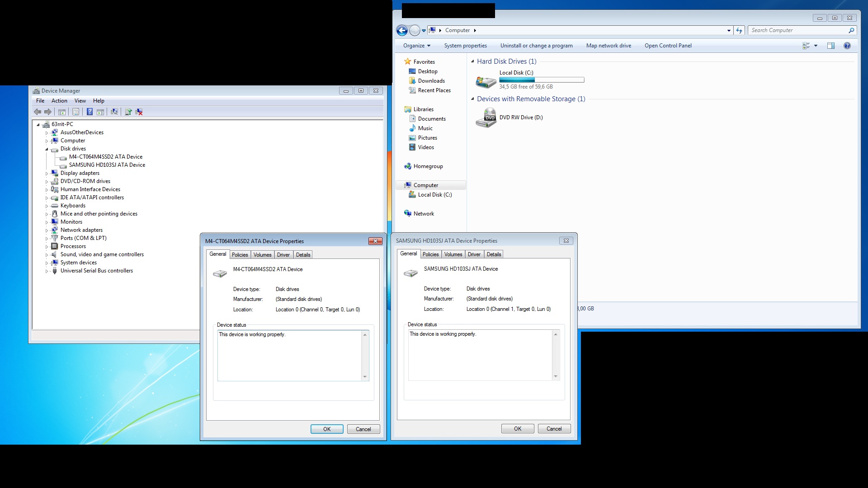Open Favorites in the navigation pane
This screenshot has width=868, height=488.
424,62
